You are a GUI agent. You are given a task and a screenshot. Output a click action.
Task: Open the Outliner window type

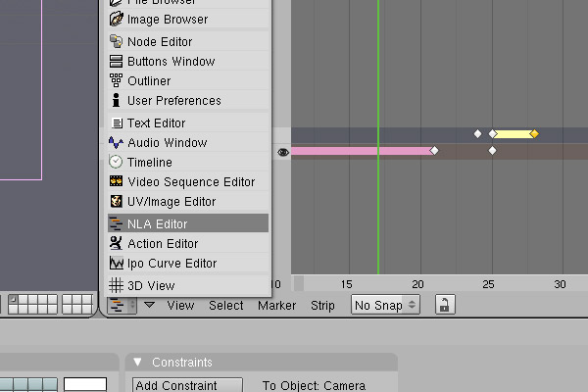(188, 81)
